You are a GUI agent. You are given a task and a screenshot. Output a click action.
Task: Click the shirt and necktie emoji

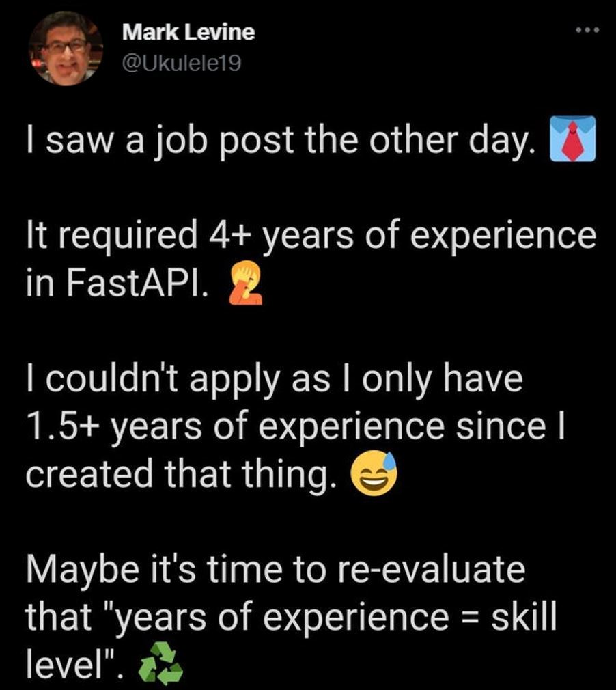tap(572, 139)
